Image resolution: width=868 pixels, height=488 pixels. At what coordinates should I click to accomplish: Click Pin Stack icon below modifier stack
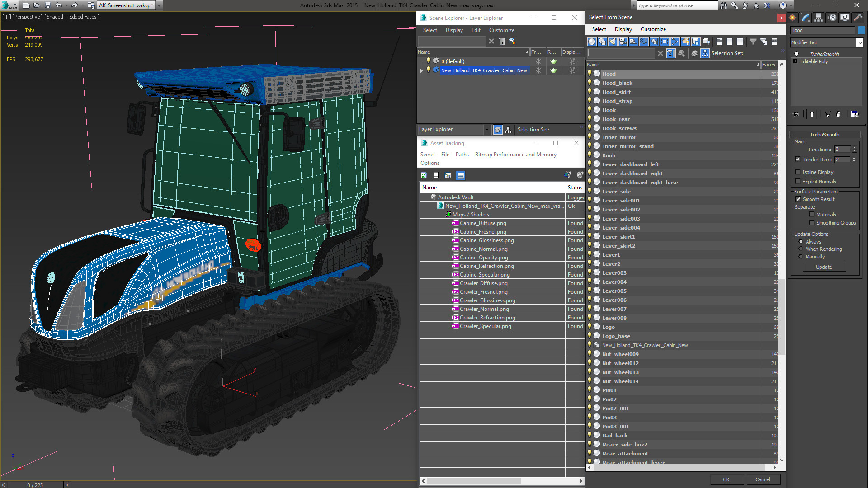(x=796, y=114)
